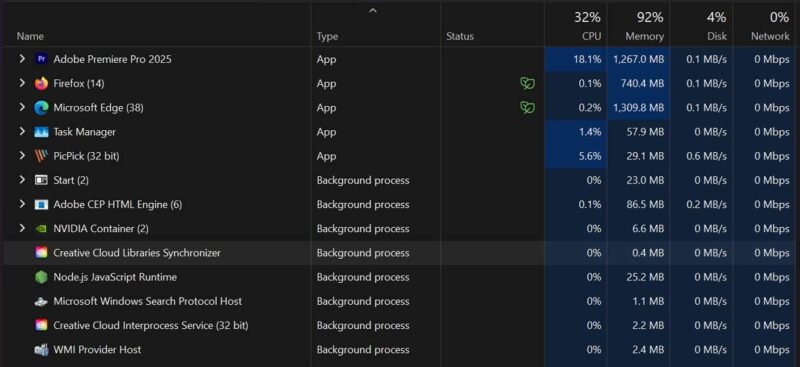Select the Microsoft Edge (38) process name

point(98,108)
